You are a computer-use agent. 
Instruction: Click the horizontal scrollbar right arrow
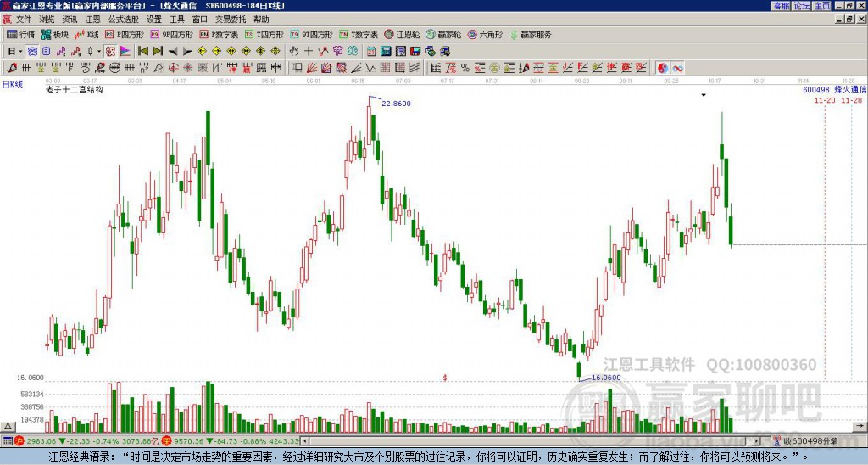[x=757, y=441]
